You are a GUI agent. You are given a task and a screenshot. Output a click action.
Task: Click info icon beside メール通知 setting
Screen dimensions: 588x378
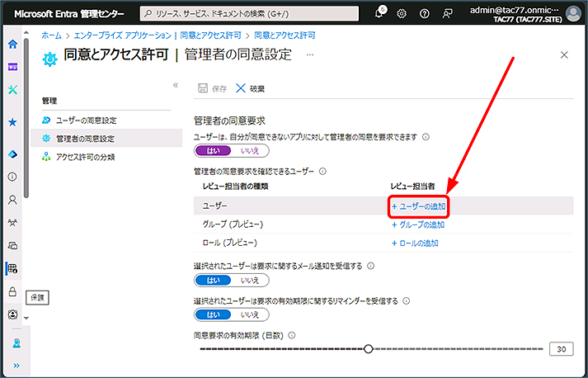pyautogui.click(x=370, y=266)
